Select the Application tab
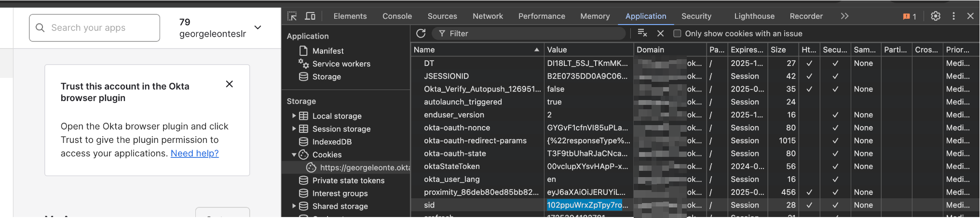This screenshot has width=980, height=218. tap(646, 16)
